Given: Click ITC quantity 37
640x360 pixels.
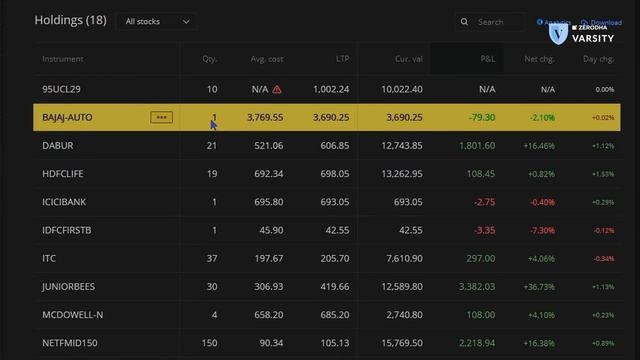Looking at the screenshot, I should [x=212, y=258].
